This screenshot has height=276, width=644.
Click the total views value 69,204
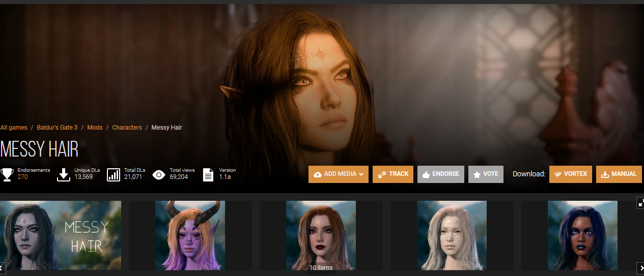[179, 177]
